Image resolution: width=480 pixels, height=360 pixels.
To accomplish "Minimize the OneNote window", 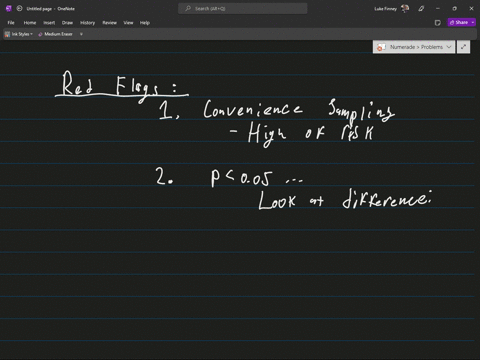I will [x=438, y=9].
